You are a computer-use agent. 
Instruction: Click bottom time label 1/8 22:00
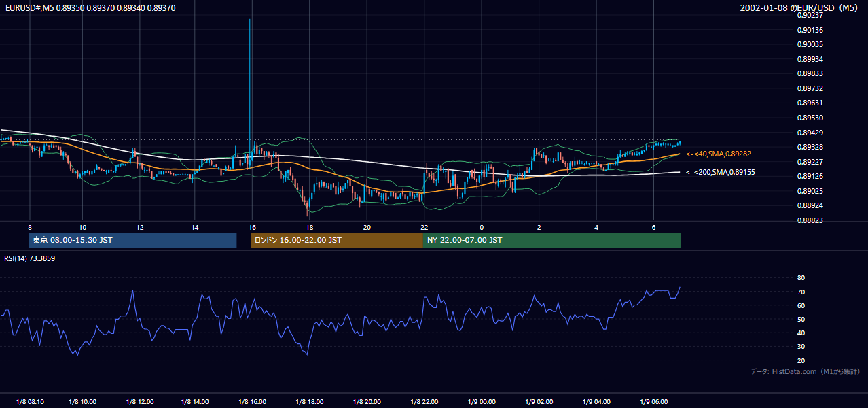tap(424, 401)
